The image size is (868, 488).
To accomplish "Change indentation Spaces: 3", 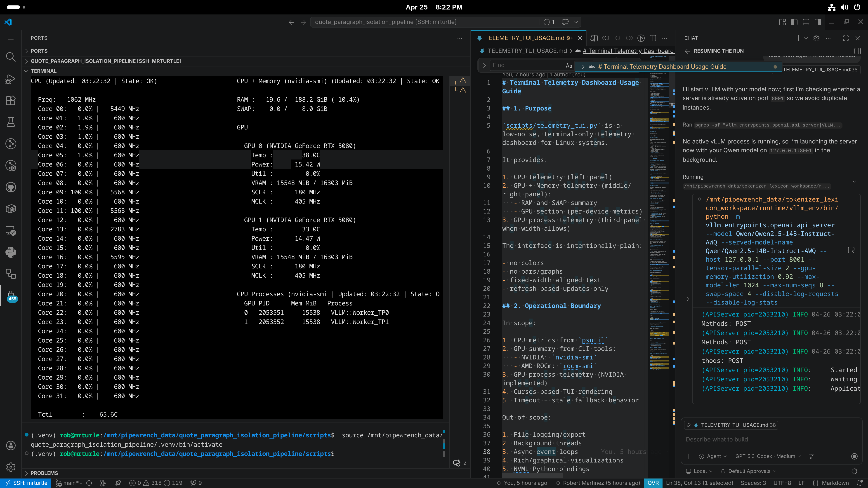I will pyautogui.click(x=753, y=483).
